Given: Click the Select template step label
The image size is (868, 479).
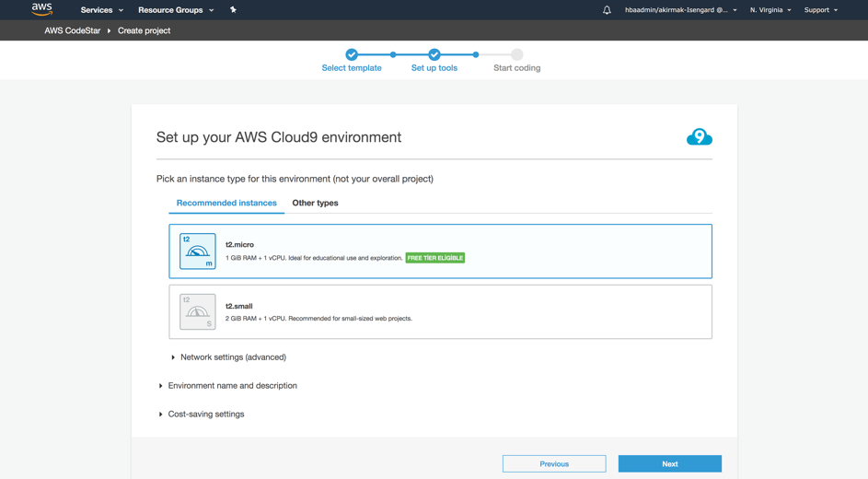Looking at the screenshot, I should (352, 67).
